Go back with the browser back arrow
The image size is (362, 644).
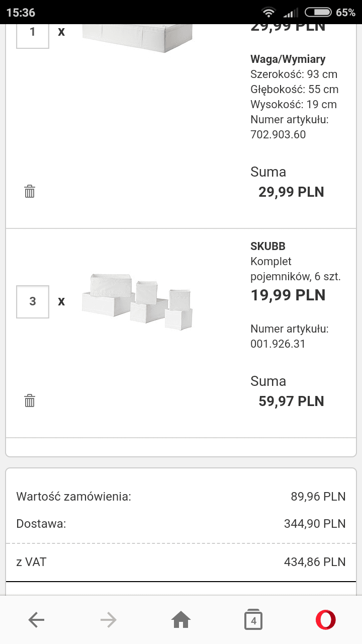(36, 620)
